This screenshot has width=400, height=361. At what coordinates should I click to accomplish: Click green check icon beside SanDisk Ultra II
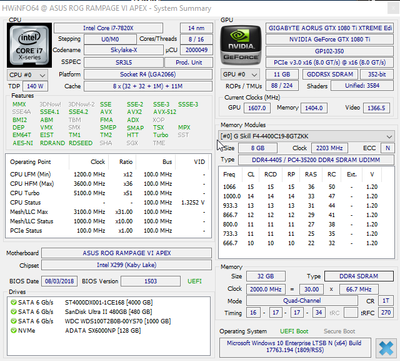pos(13,312)
